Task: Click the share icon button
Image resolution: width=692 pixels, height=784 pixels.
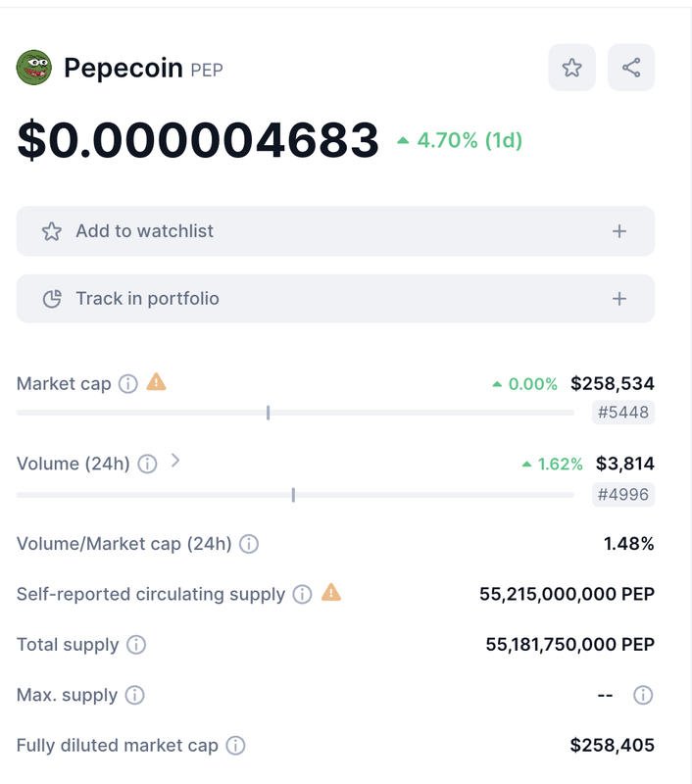Action: tap(631, 68)
